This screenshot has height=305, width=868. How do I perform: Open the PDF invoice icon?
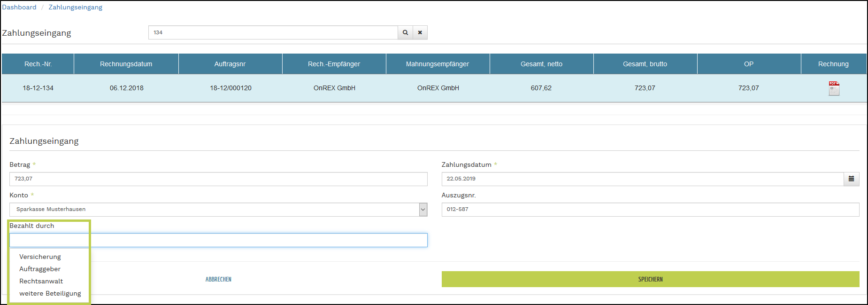(834, 88)
